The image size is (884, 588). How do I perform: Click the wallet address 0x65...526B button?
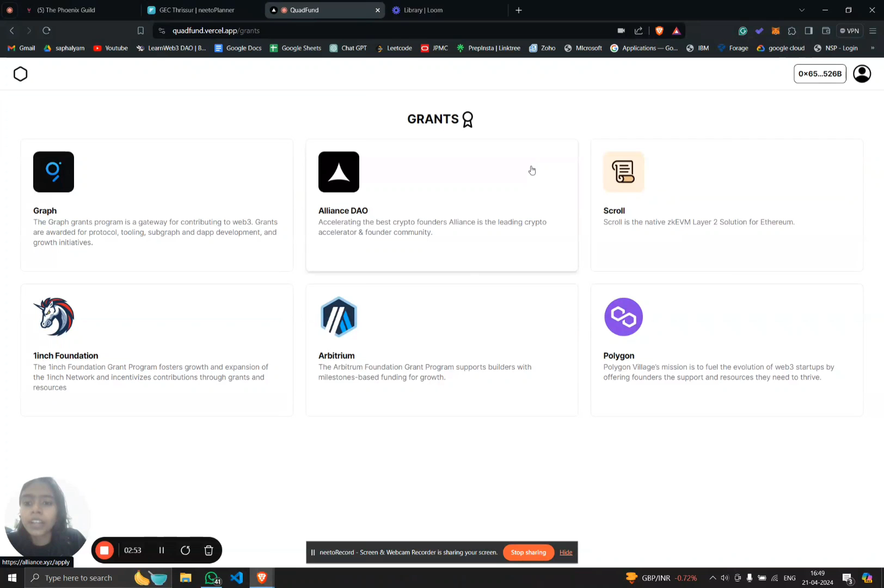pos(820,73)
